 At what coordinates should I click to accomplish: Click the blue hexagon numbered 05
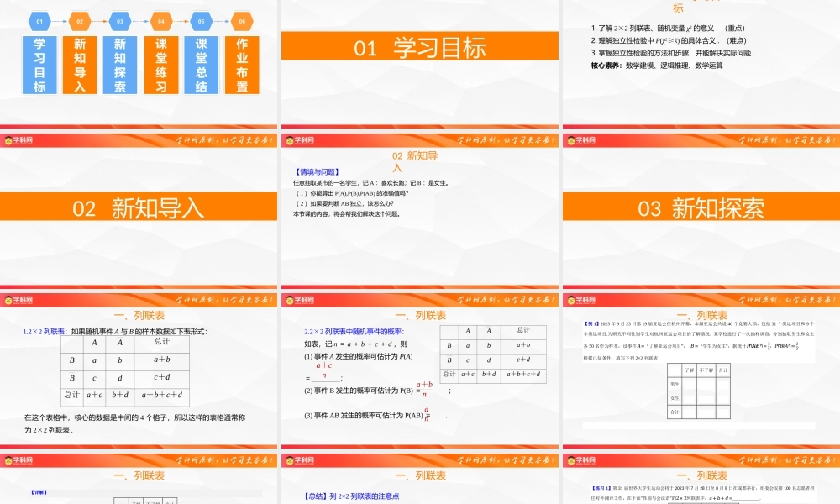click(x=201, y=22)
